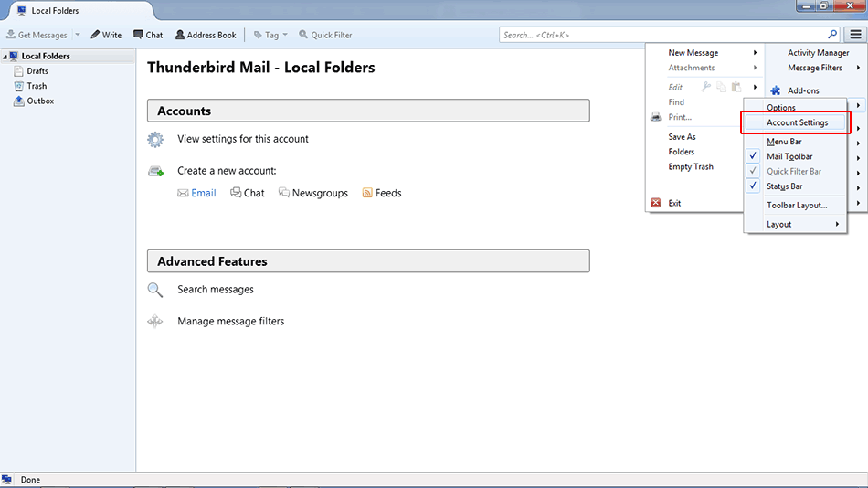868x488 pixels.
Task: Collapse the Local Folders tree node
Action: [x=5, y=57]
